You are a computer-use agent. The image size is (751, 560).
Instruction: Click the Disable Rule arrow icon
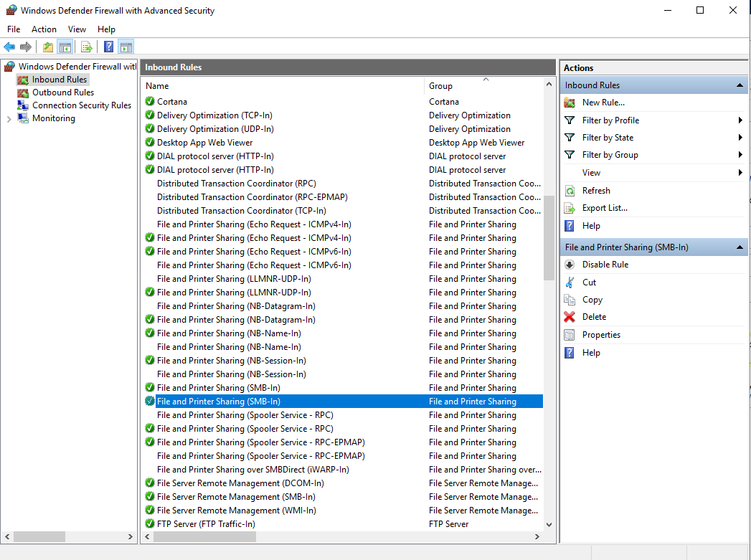click(x=570, y=264)
